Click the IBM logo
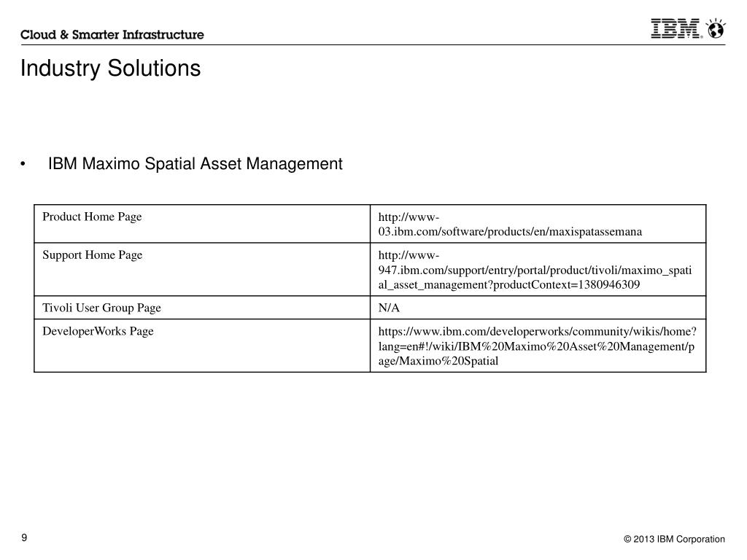747x560 pixels. [x=676, y=28]
